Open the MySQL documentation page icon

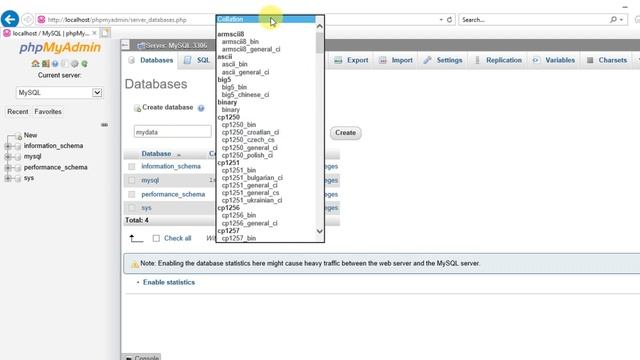[x=64, y=64]
